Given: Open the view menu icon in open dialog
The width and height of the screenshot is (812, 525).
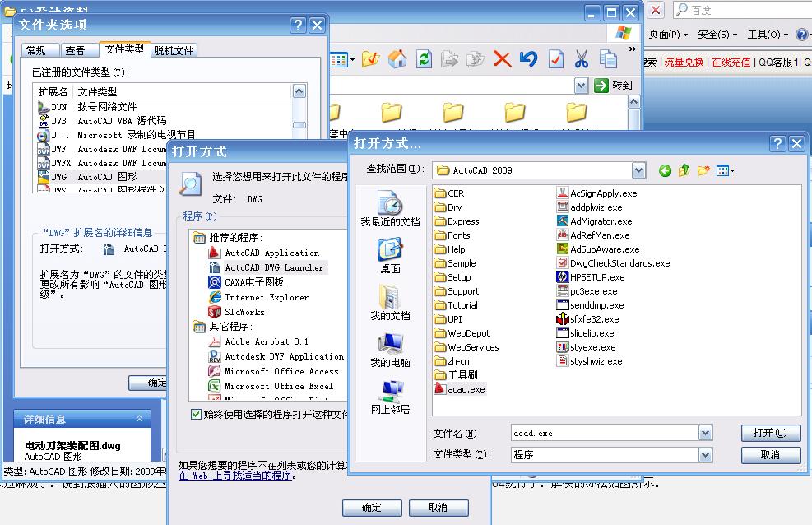Looking at the screenshot, I should click(725, 170).
